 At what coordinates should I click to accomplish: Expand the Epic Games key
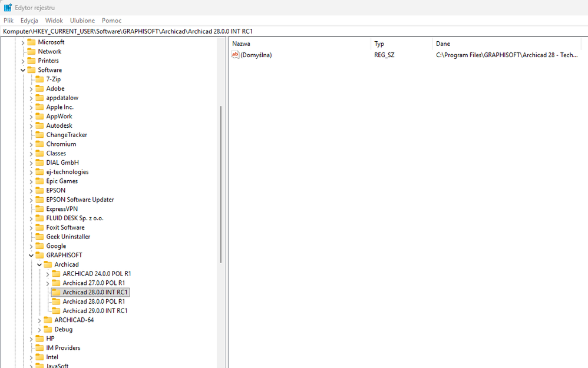tap(31, 181)
